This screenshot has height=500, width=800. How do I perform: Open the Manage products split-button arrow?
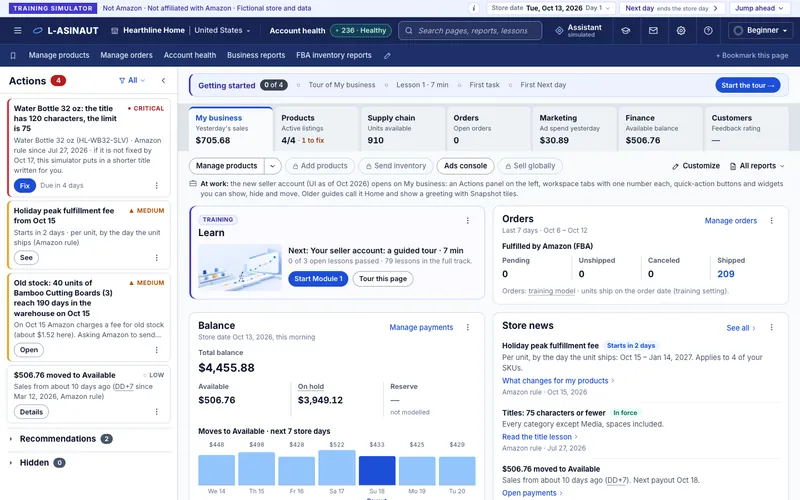tap(272, 166)
